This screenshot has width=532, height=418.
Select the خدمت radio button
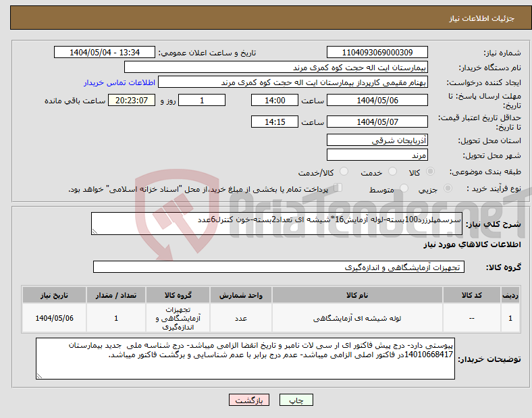pyautogui.click(x=392, y=172)
